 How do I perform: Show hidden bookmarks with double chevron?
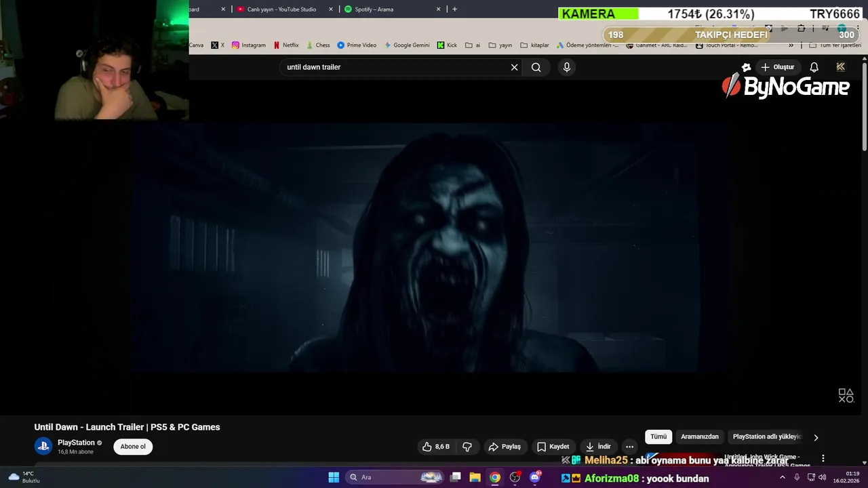click(791, 45)
